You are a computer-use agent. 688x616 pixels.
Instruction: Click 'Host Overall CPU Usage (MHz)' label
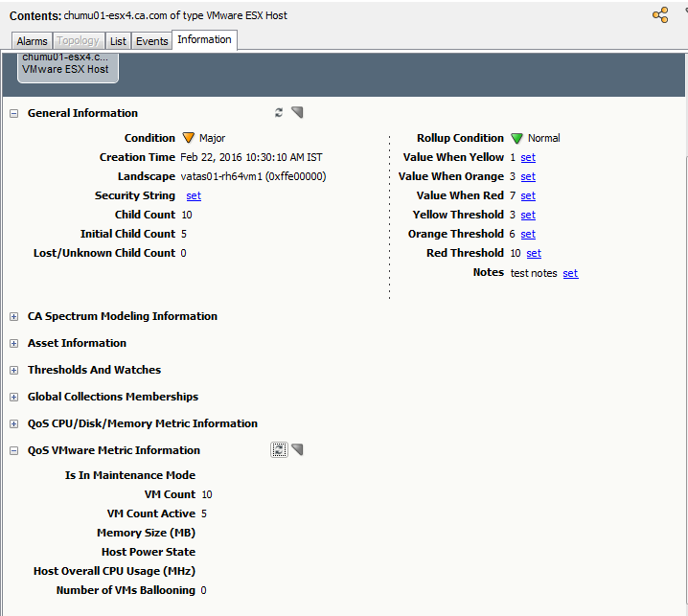point(115,571)
